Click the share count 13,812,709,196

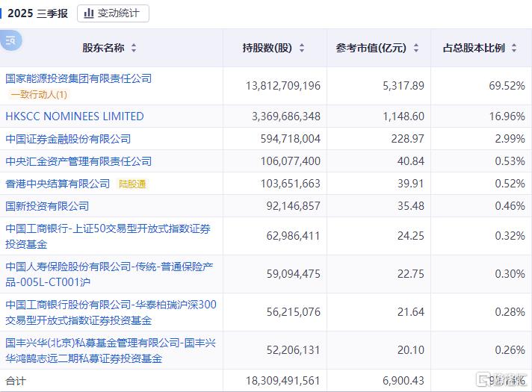(x=283, y=86)
